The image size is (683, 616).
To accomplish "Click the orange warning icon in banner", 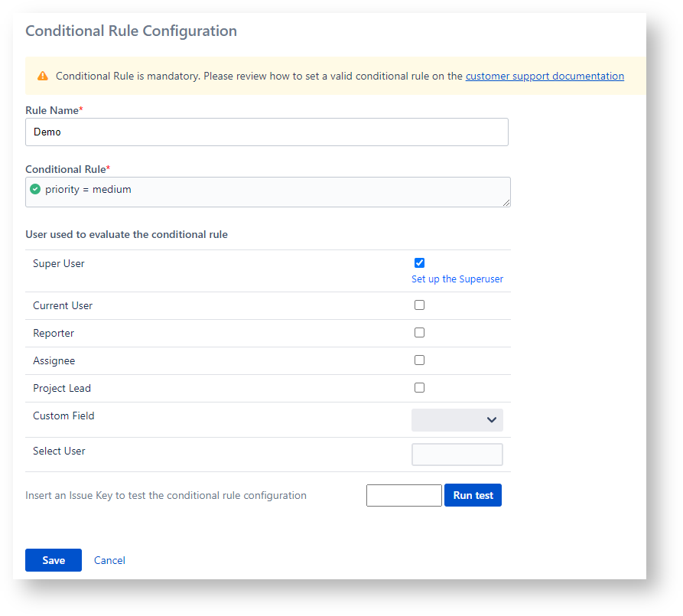I will pos(43,76).
